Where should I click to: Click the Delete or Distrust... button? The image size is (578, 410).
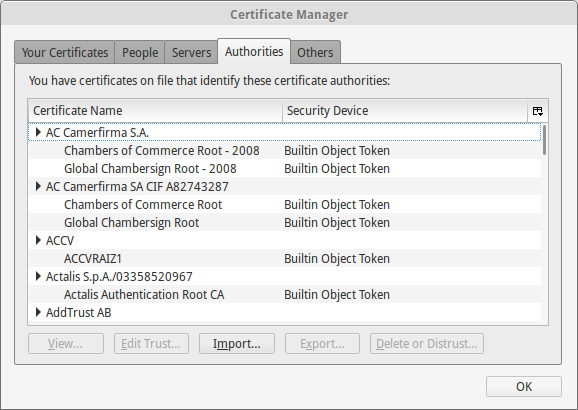(x=427, y=344)
